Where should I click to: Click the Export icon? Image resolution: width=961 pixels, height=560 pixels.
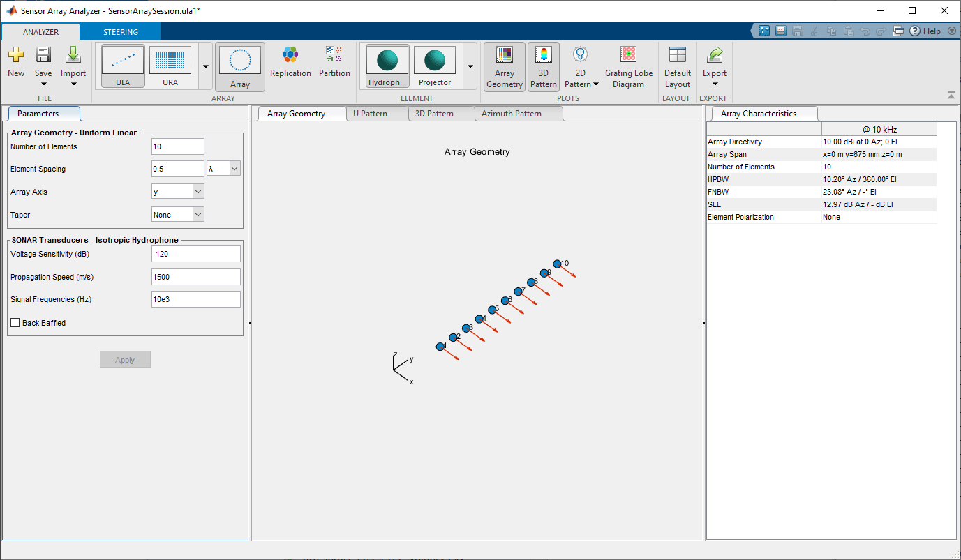point(715,55)
